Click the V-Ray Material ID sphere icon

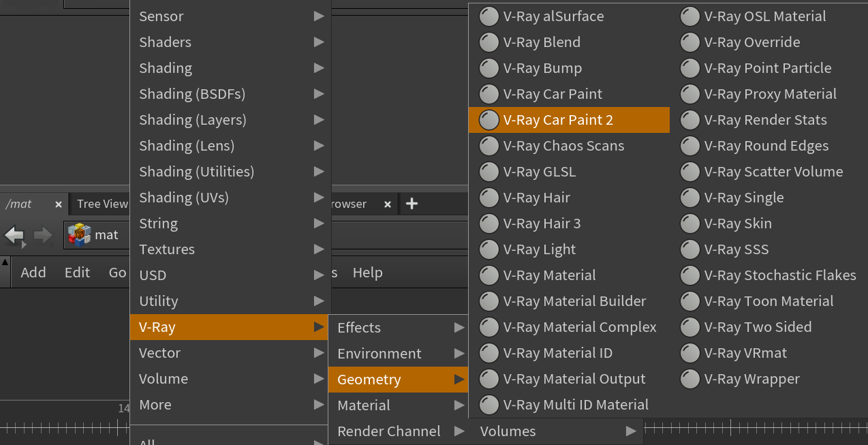pos(489,353)
